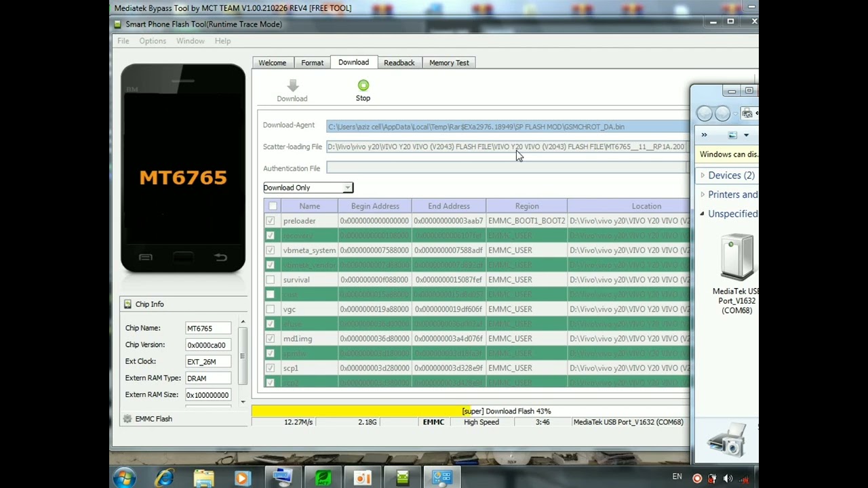The width and height of the screenshot is (868, 488).
Task: Open the view options dropdown arrow
Action: (x=746, y=136)
